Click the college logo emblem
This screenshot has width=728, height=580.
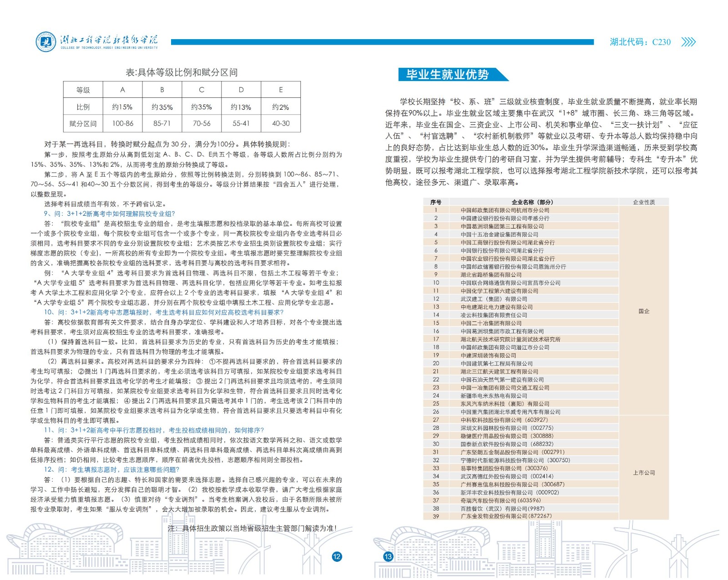[x=46, y=42]
